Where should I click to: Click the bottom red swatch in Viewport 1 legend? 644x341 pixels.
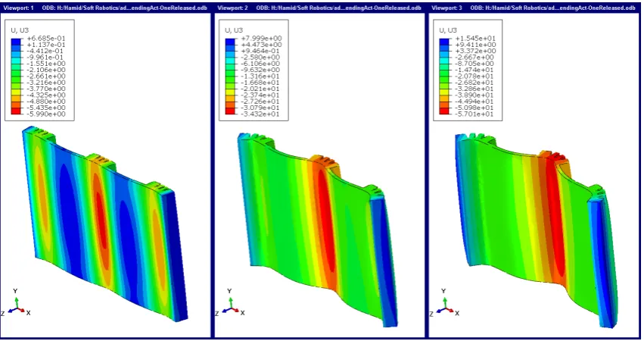pyautogui.click(x=16, y=111)
